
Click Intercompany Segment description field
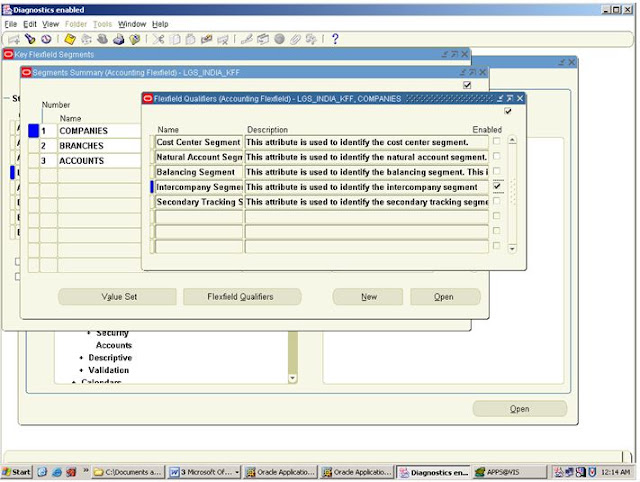tap(367, 187)
